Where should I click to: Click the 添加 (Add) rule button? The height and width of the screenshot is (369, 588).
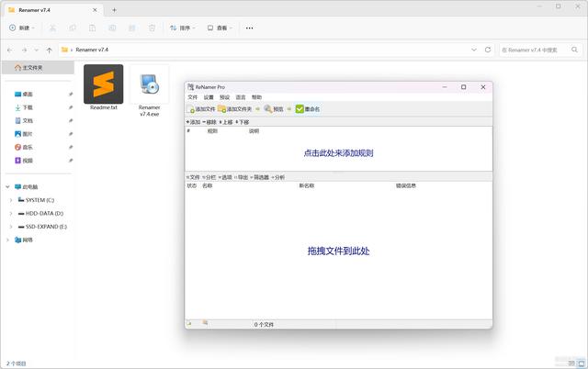193,122
